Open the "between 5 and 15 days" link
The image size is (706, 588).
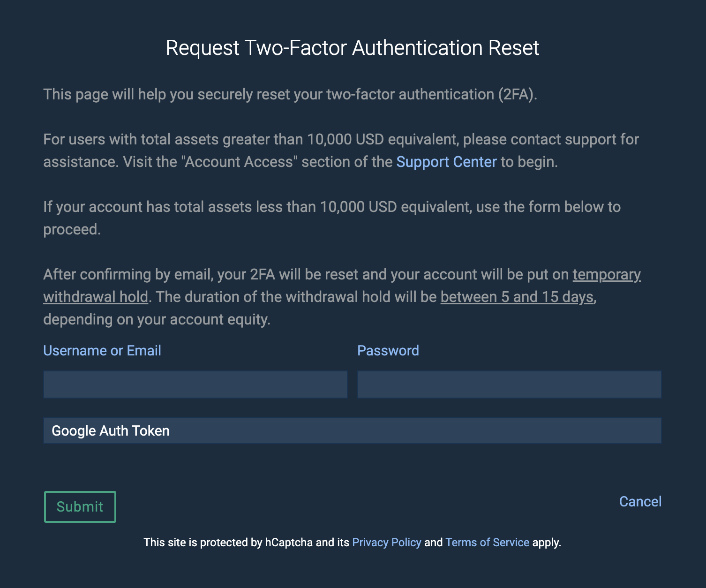tap(517, 297)
